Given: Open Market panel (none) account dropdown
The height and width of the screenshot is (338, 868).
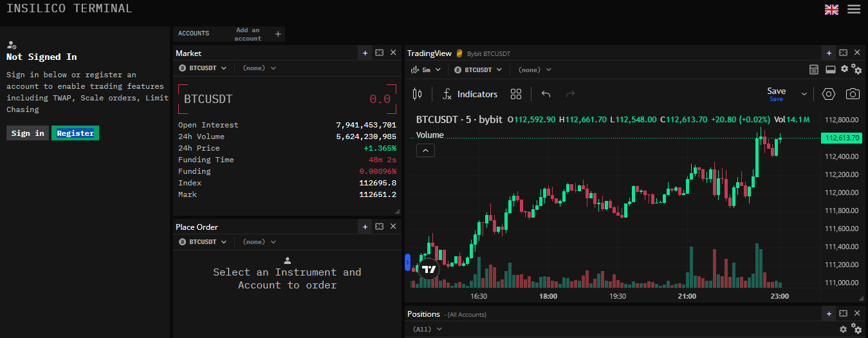Looking at the screenshot, I should [259, 68].
